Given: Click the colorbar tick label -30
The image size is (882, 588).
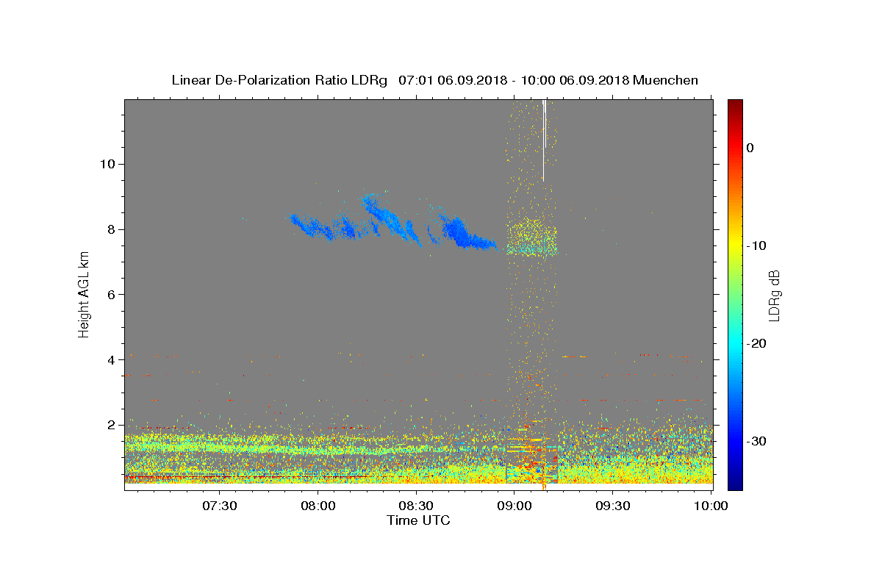Looking at the screenshot, I should (756, 441).
